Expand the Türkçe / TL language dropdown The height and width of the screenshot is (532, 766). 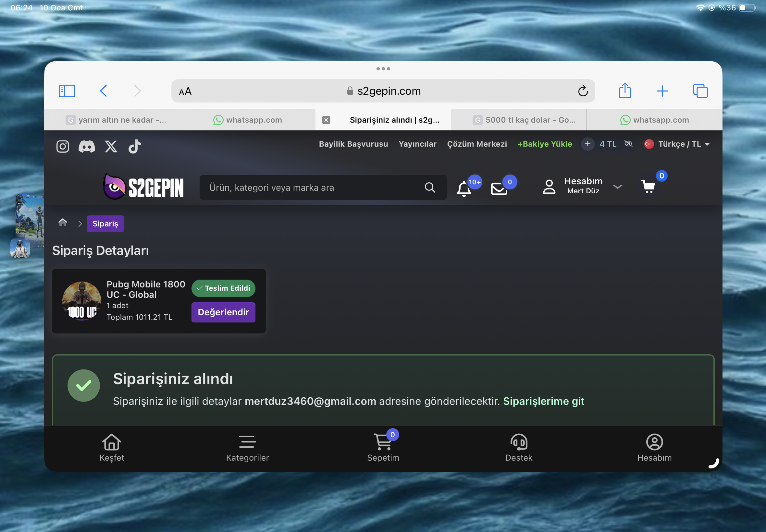pos(677,144)
